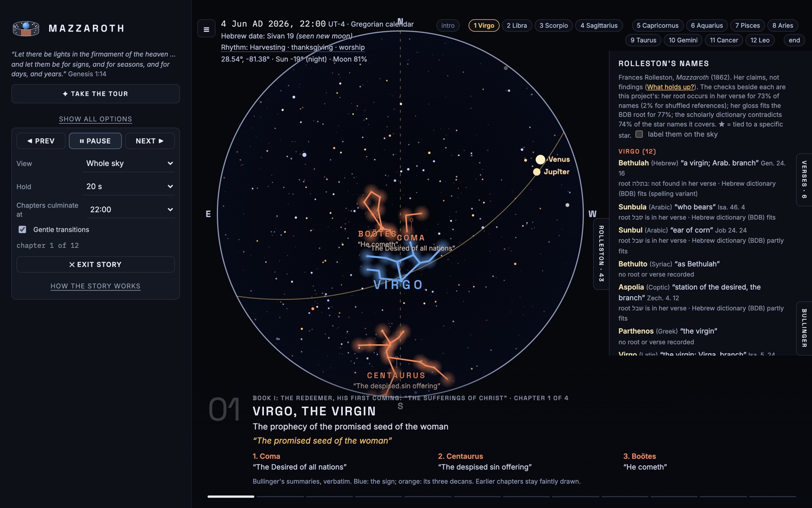Image resolution: width=812 pixels, height=508 pixels.
Task: Select the end chapter pill
Action: pos(794,40)
